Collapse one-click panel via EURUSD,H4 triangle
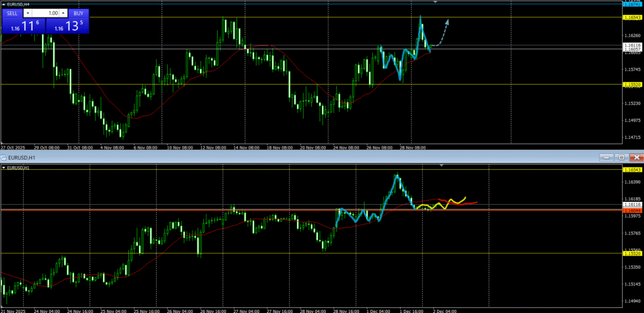 point(4,4)
